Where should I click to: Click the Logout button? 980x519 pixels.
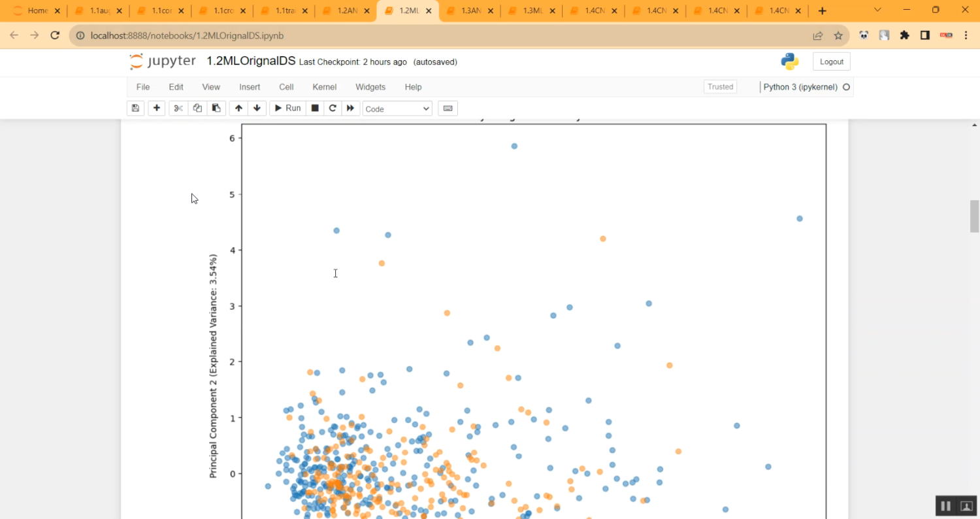click(x=831, y=61)
